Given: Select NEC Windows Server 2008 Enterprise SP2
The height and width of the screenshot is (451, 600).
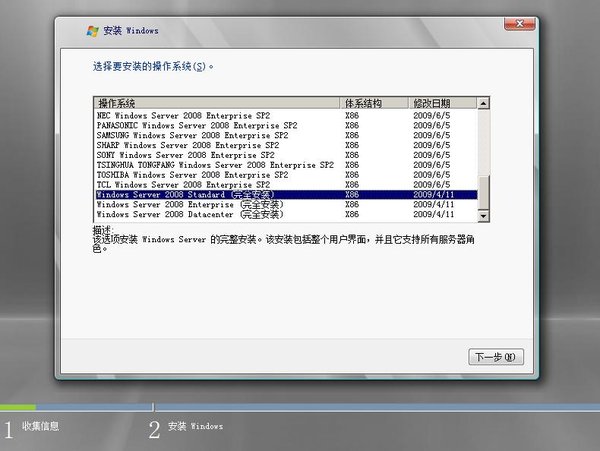Looking at the screenshot, I should click(286, 116).
